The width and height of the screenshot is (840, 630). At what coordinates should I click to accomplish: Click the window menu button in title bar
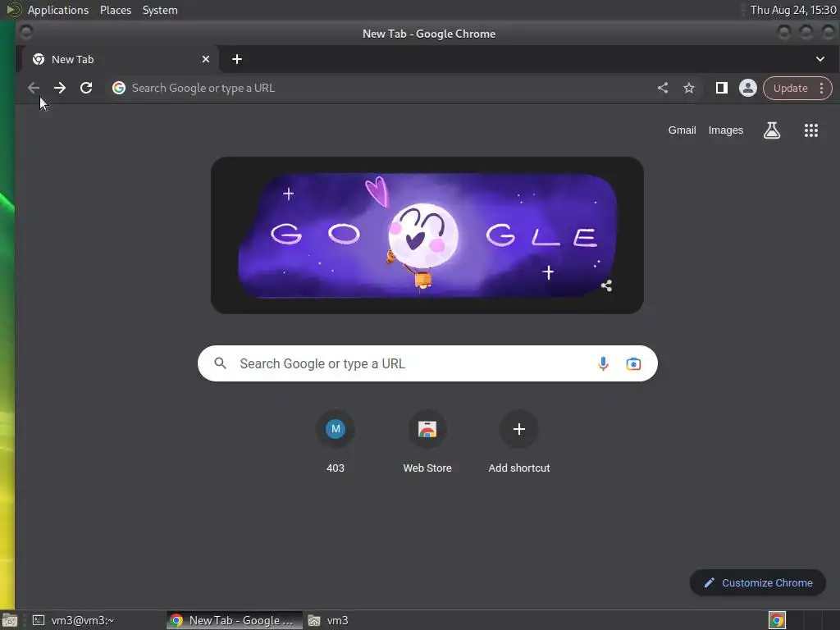coord(25,33)
